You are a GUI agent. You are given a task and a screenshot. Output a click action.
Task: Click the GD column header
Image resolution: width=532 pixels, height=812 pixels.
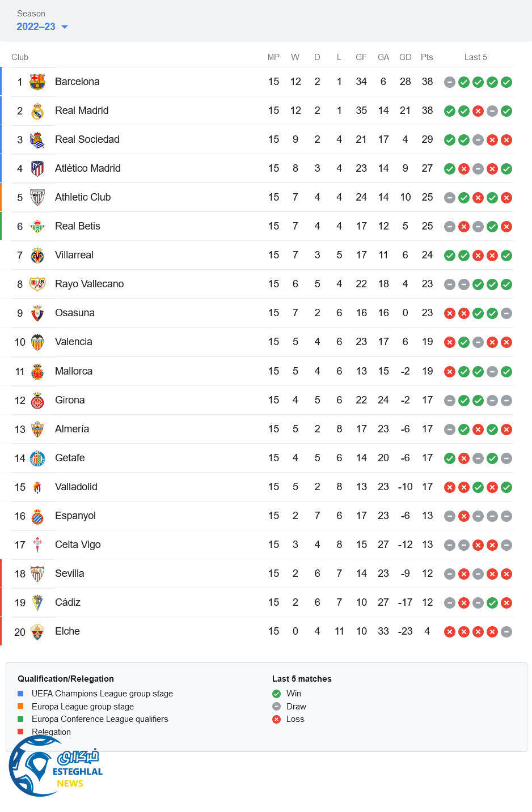click(405, 57)
